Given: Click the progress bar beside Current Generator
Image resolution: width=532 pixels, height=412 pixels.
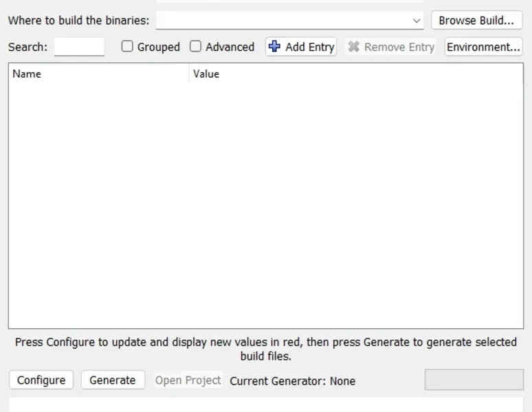Looking at the screenshot, I should click(474, 380).
